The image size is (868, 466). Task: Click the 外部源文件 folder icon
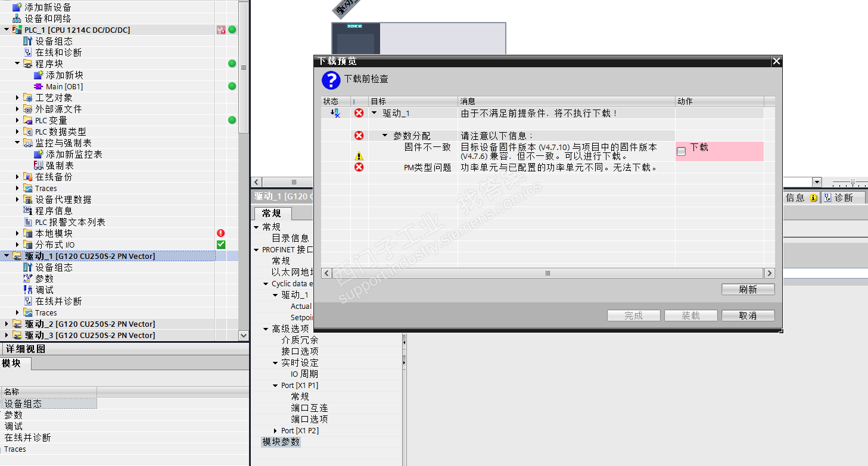[27, 109]
